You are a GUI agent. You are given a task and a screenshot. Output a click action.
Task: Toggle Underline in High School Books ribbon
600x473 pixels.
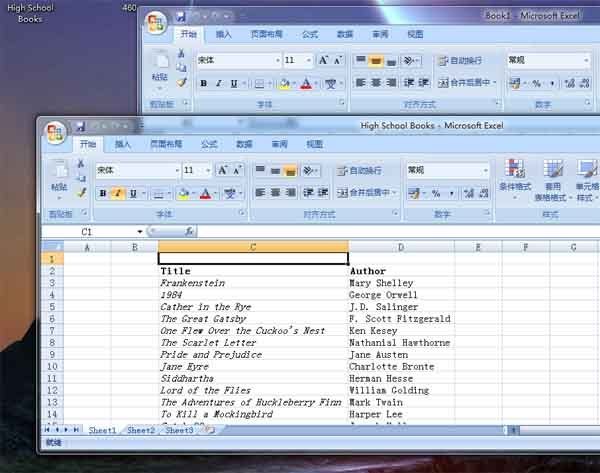point(133,193)
